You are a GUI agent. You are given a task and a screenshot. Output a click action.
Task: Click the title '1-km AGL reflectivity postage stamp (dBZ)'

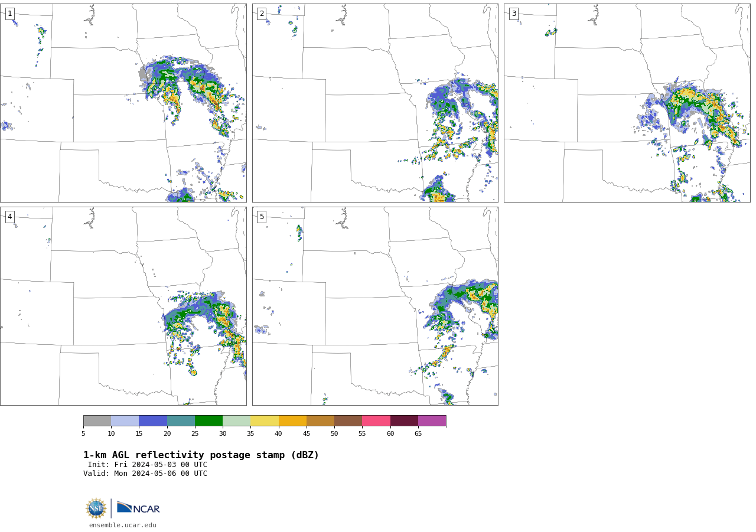pyautogui.click(x=201, y=455)
